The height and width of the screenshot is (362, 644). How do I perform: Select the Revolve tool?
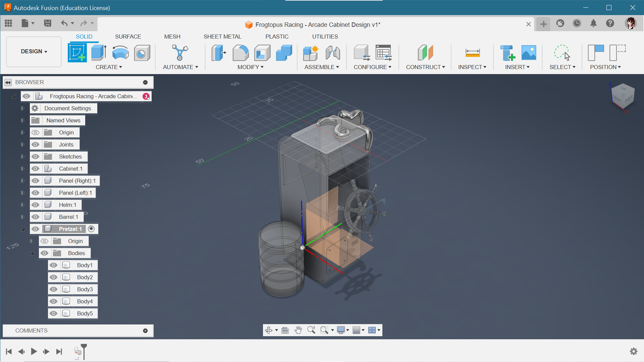(120, 53)
